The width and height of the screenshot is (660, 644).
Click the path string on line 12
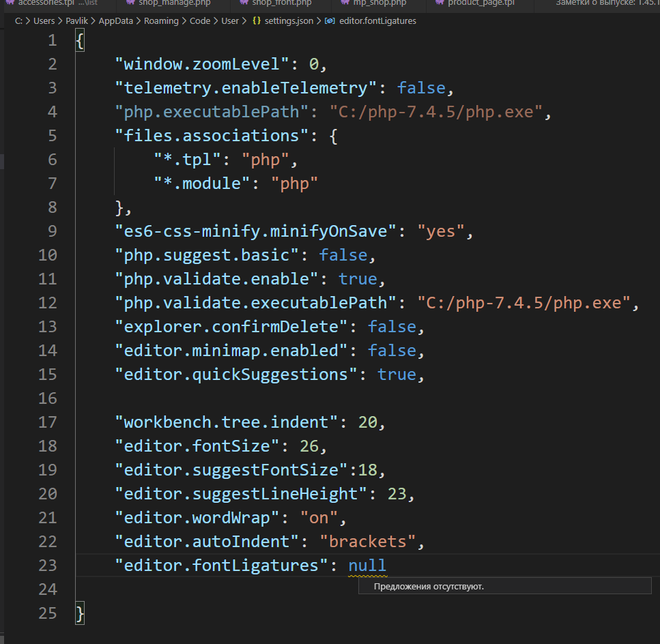(524, 303)
